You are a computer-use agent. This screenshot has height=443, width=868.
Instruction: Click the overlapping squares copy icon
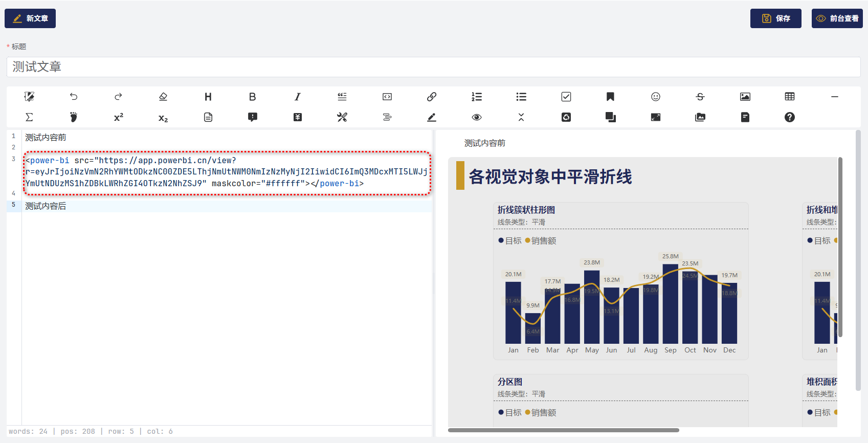pos(611,117)
